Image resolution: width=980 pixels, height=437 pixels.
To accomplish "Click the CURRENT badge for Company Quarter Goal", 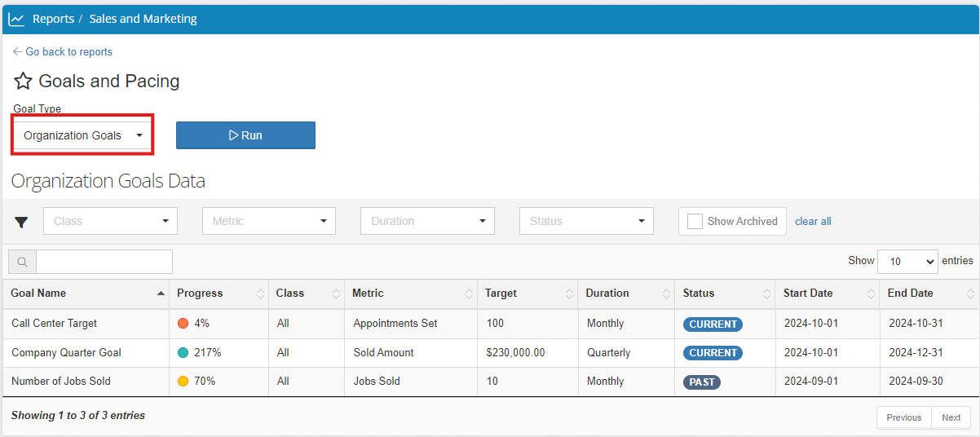I will (x=713, y=353).
